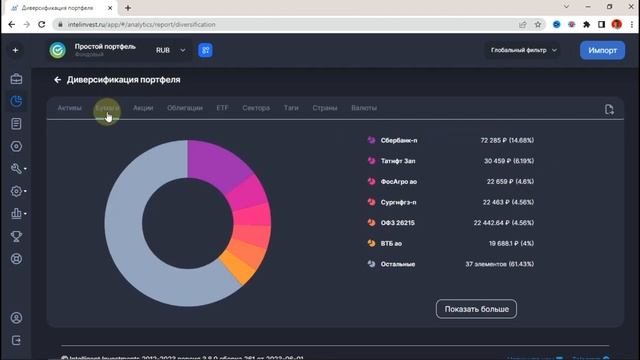This screenshot has height=360, width=640.
Task: Open the bar chart sidebar icon
Action: pos(16,213)
